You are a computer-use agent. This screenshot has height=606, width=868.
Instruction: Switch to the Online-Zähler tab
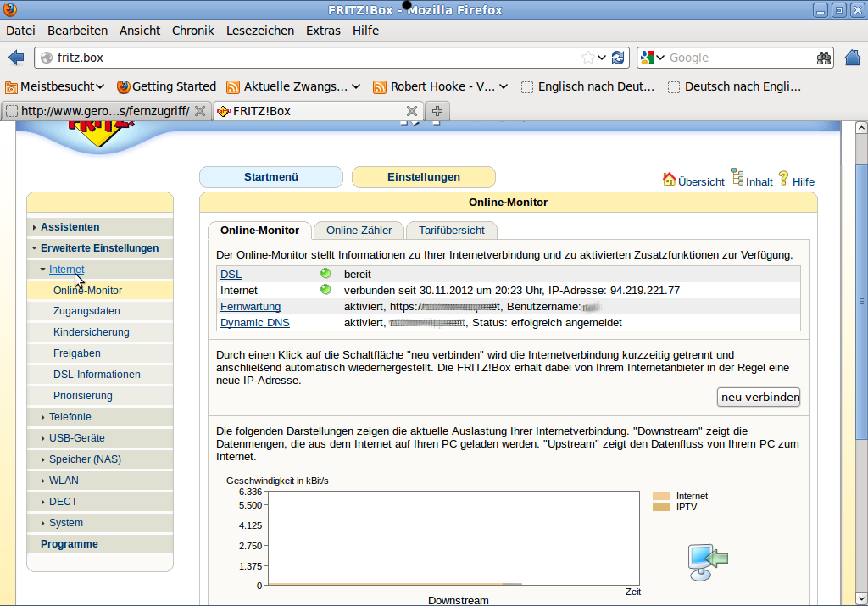click(359, 231)
